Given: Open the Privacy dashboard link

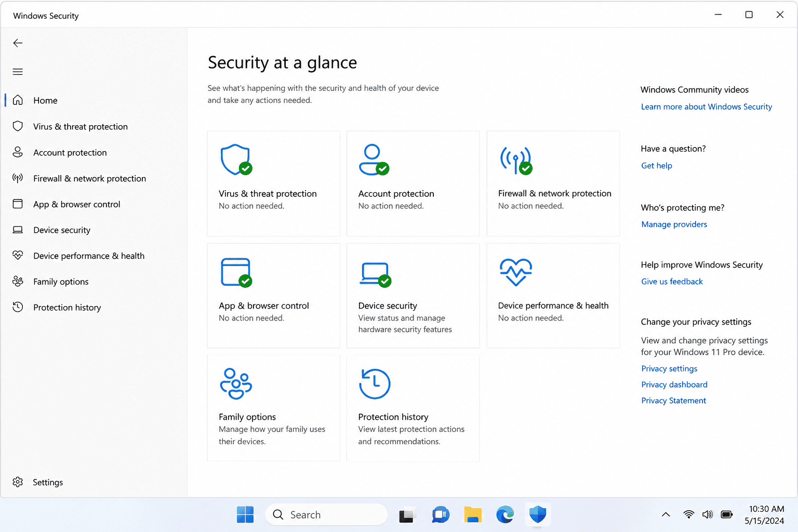Looking at the screenshot, I should coord(674,384).
